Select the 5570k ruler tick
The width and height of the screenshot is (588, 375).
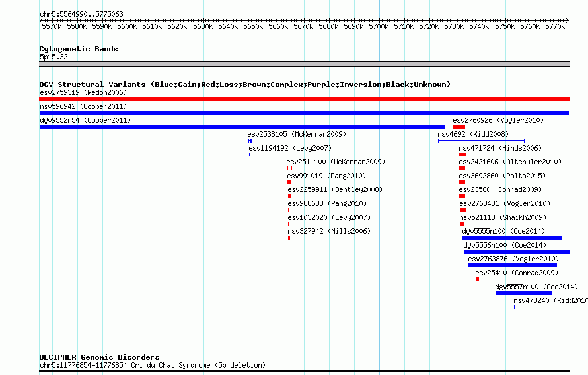[52, 26]
